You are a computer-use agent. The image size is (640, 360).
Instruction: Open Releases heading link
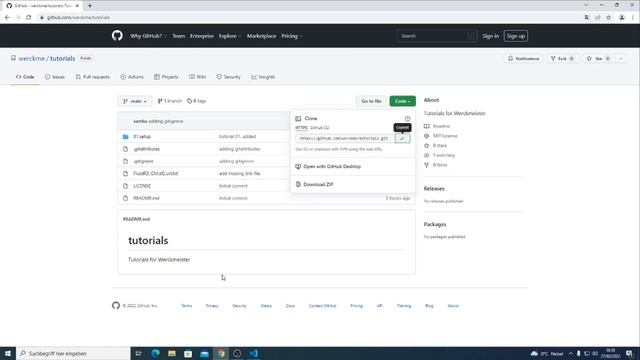pyautogui.click(x=434, y=189)
